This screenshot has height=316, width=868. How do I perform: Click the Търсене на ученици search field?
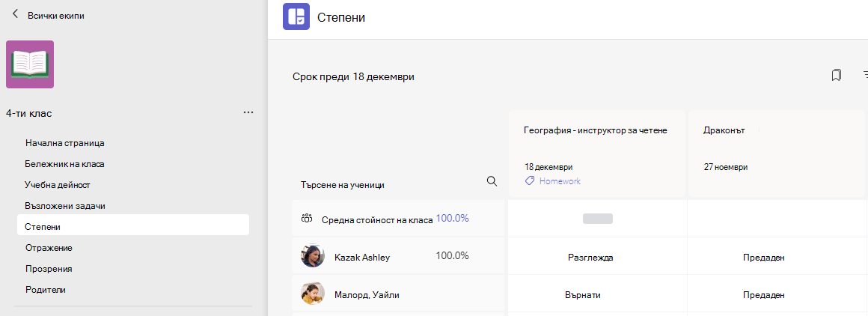pyautogui.click(x=343, y=185)
